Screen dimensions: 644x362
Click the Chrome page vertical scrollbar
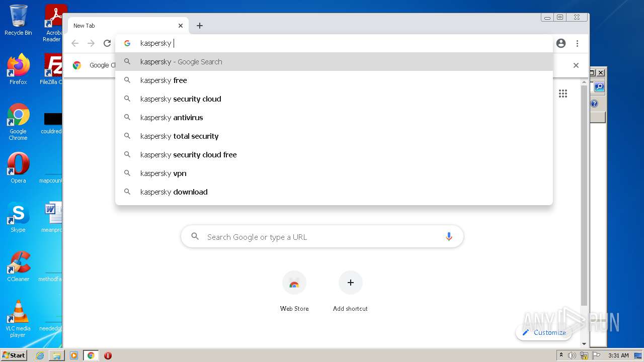tap(584, 196)
